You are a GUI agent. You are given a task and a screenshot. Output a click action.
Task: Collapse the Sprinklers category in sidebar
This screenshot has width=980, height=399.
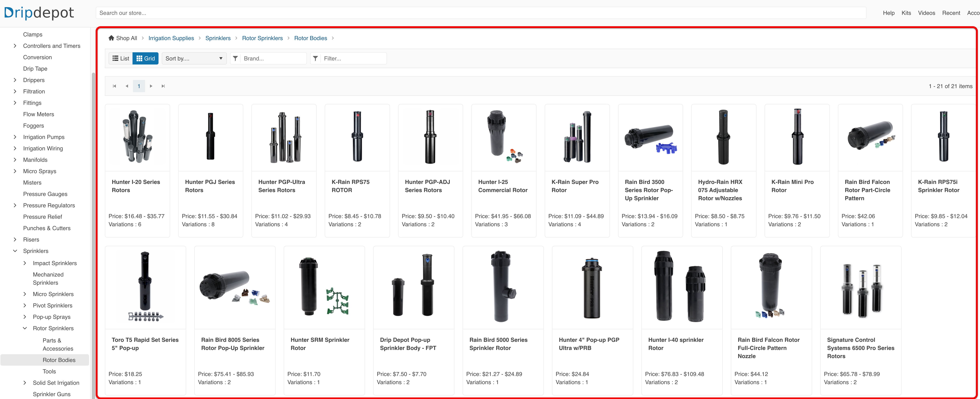tap(15, 251)
